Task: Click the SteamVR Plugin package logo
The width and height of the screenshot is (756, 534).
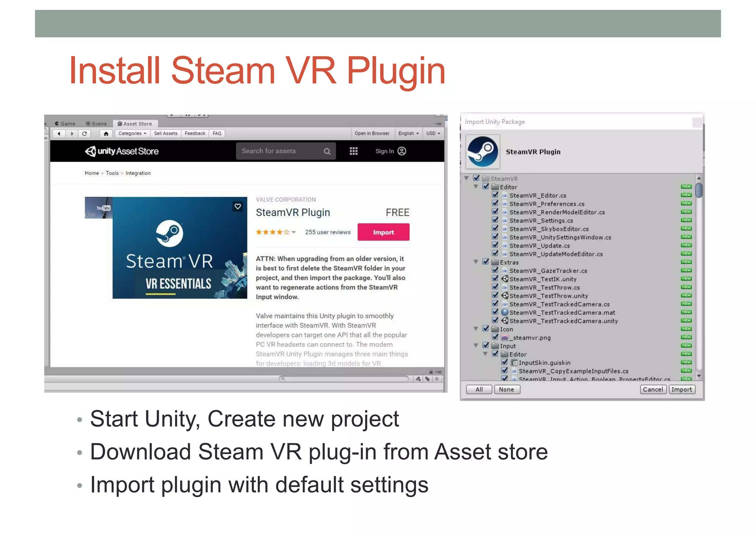Action: [x=483, y=152]
